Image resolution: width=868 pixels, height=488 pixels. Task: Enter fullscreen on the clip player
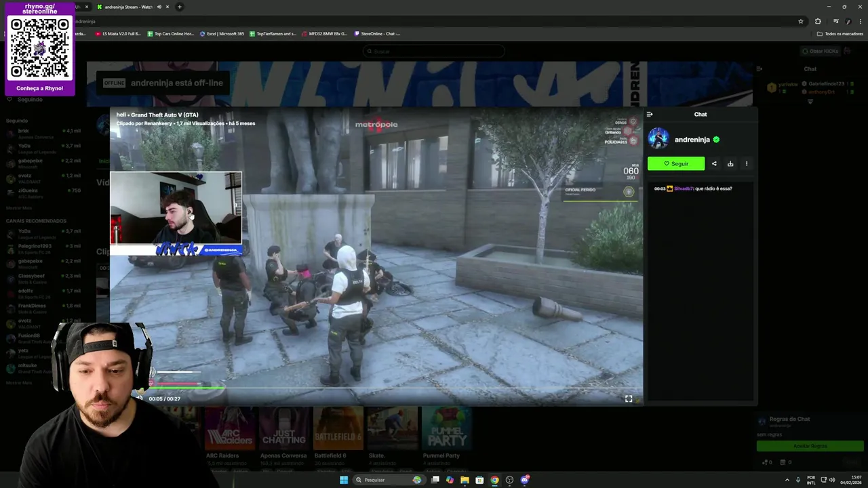pos(629,399)
